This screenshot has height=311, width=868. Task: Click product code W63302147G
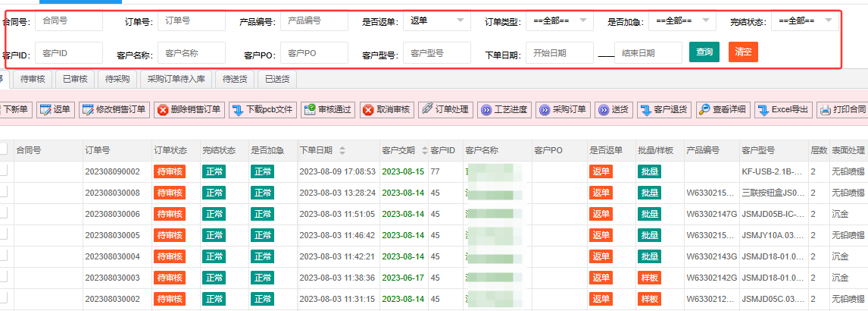(x=711, y=214)
